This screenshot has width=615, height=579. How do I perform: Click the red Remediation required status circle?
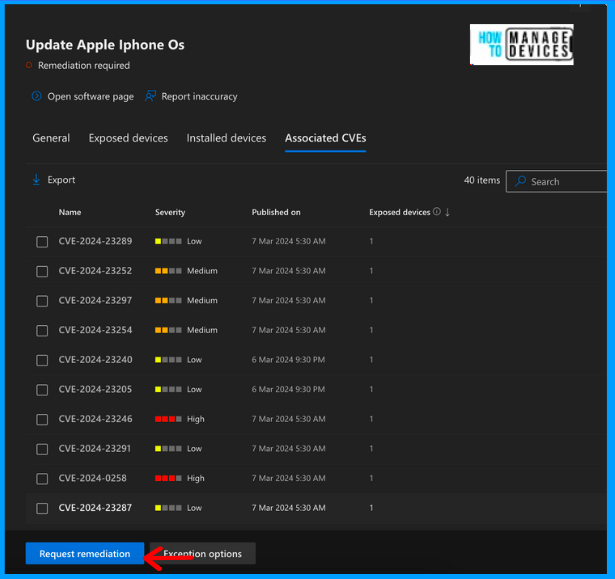pyautogui.click(x=29, y=65)
